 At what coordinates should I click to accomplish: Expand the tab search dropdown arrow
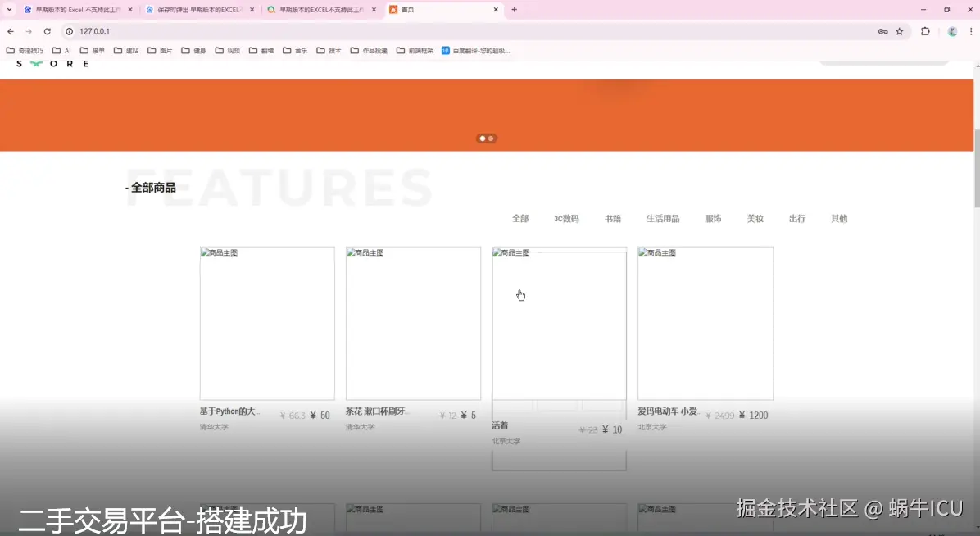(9, 9)
